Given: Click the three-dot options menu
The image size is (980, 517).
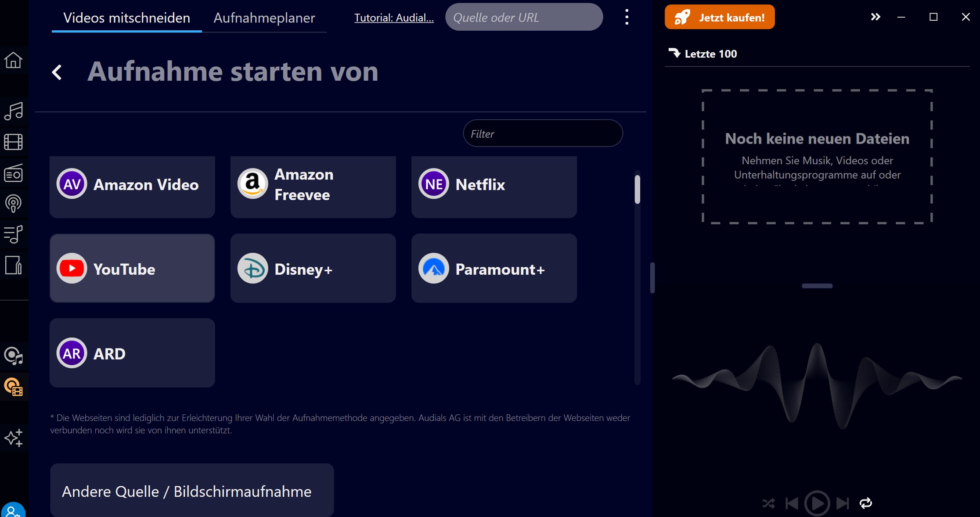Looking at the screenshot, I should [x=626, y=18].
